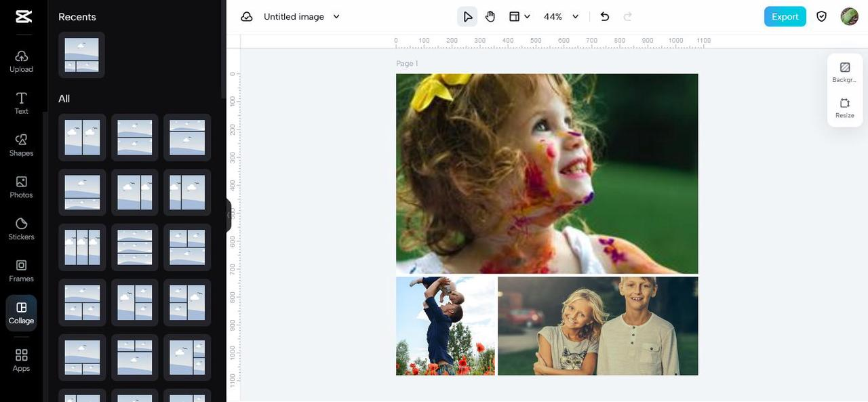Click the Page 1 label

click(x=407, y=64)
